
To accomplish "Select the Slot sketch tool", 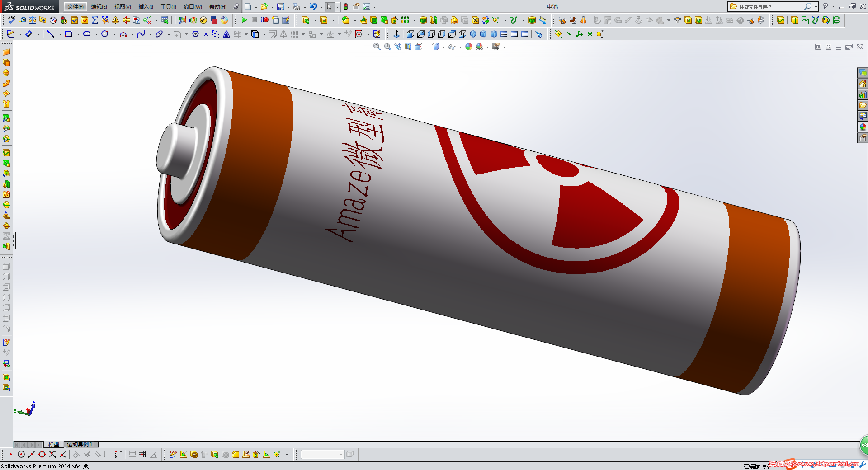I will [x=87, y=34].
